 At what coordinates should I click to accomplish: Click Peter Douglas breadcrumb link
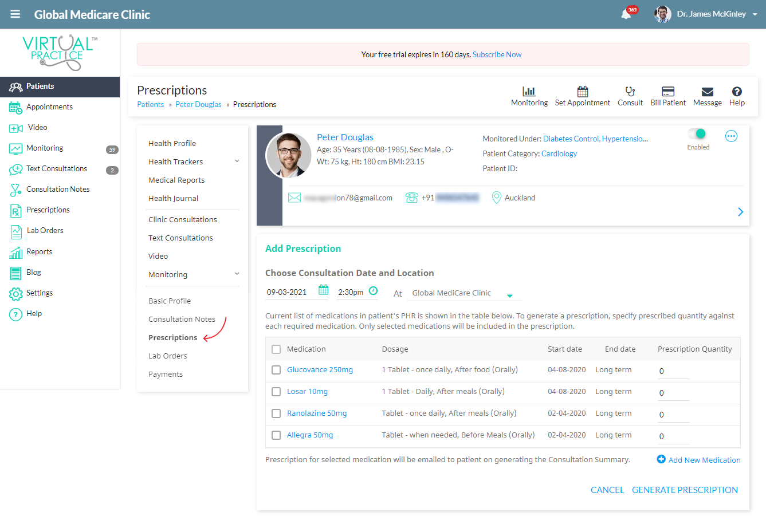click(198, 104)
